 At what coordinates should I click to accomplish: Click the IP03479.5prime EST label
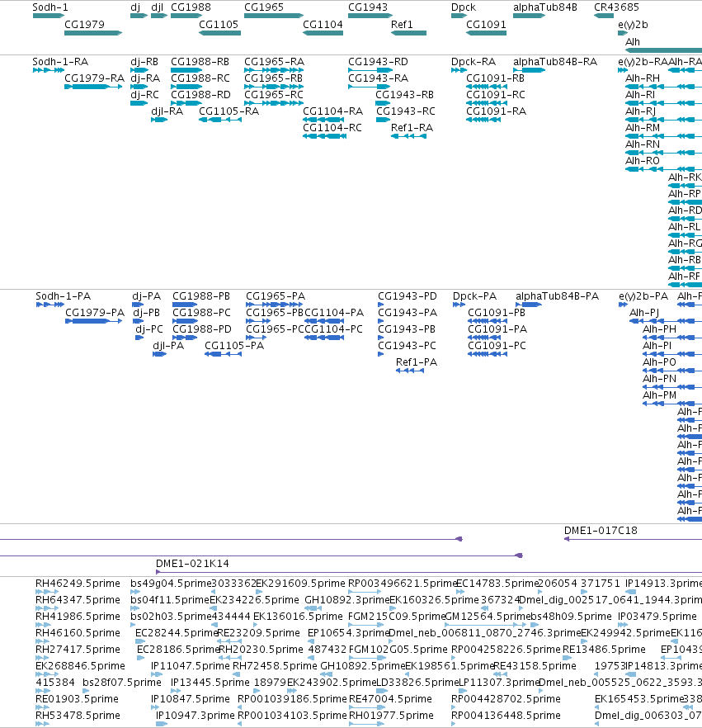[x=657, y=617]
